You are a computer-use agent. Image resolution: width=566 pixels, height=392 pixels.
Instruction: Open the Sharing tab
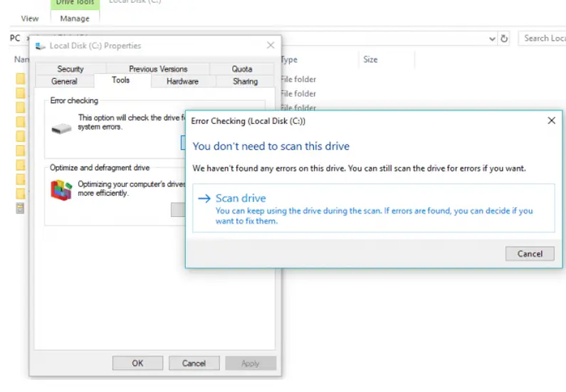tap(245, 81)
